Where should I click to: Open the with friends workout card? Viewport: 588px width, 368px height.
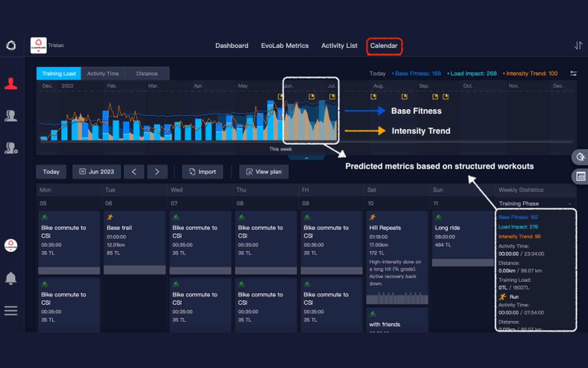[397, 320]
